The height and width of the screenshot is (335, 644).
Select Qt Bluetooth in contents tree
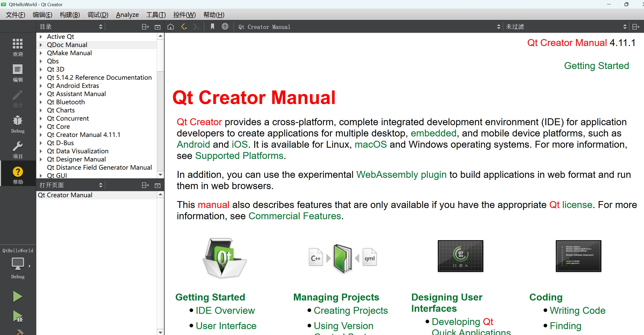pyautogui.click(x=66, y=102)
